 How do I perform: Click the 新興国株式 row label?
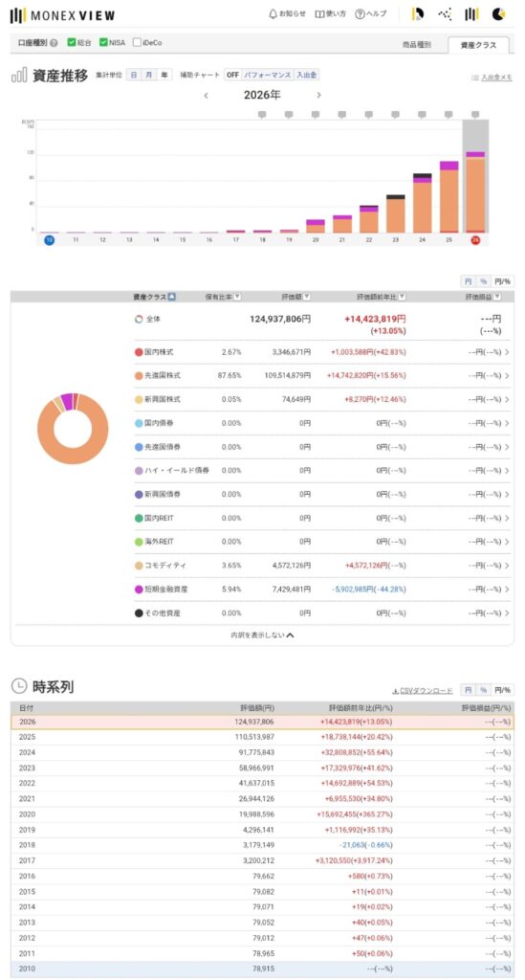(163, 399)
